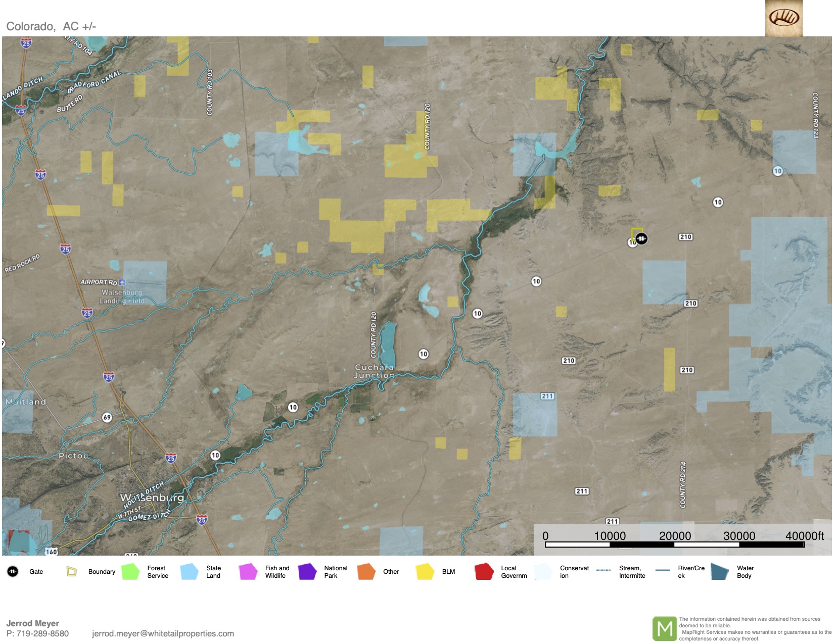Click the Walsenburg Landing Field airport icon

point(122,282)
